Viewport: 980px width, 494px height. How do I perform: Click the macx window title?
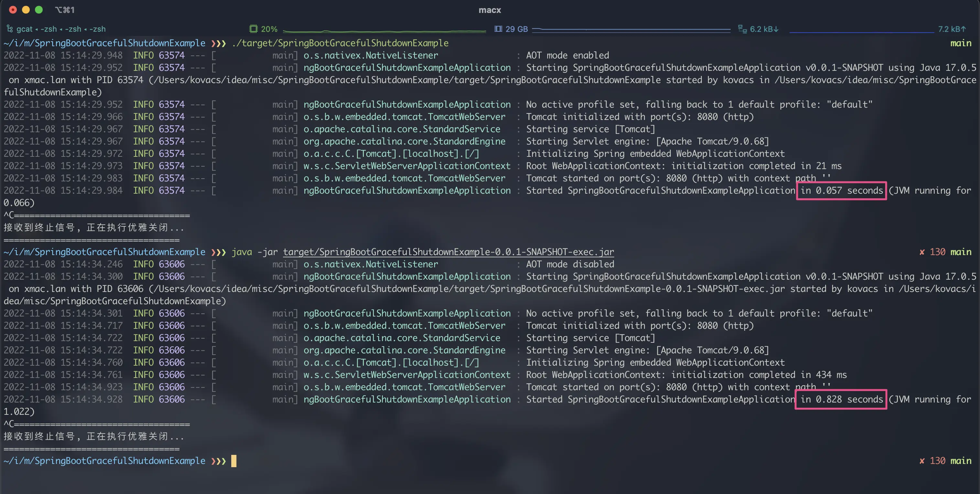(490, 10)
